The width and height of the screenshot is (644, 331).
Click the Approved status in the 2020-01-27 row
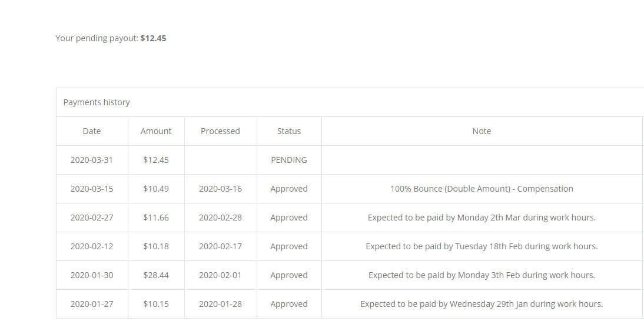(x=289, y=304)
